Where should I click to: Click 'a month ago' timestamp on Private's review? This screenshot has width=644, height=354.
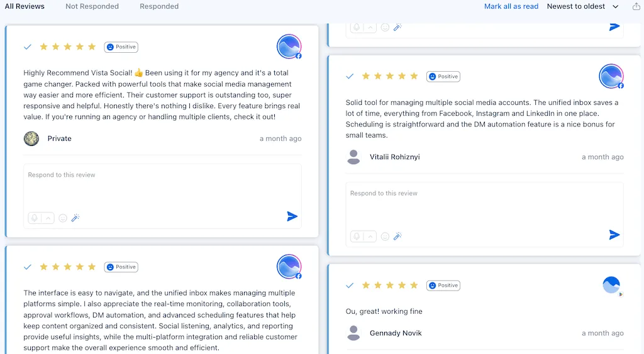point(280,139)
